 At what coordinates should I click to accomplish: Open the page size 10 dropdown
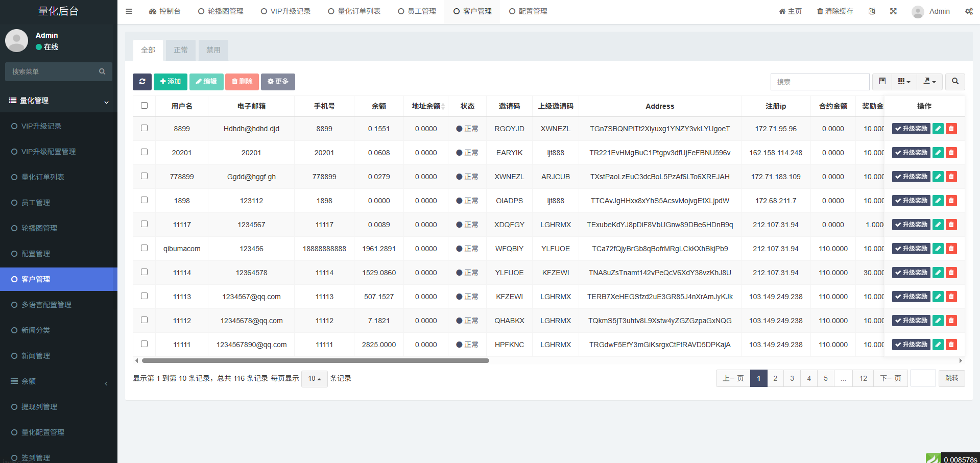pos(315,379)
